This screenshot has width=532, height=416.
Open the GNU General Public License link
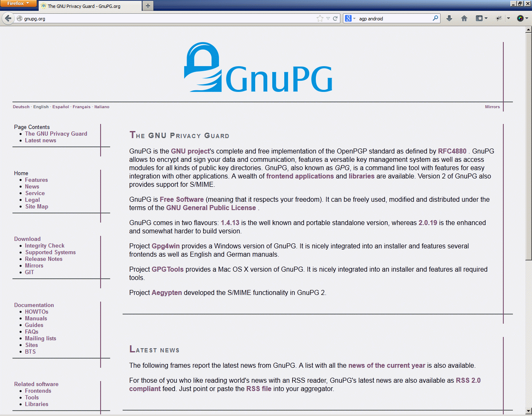pyautogui.click(x=211, y=208)
